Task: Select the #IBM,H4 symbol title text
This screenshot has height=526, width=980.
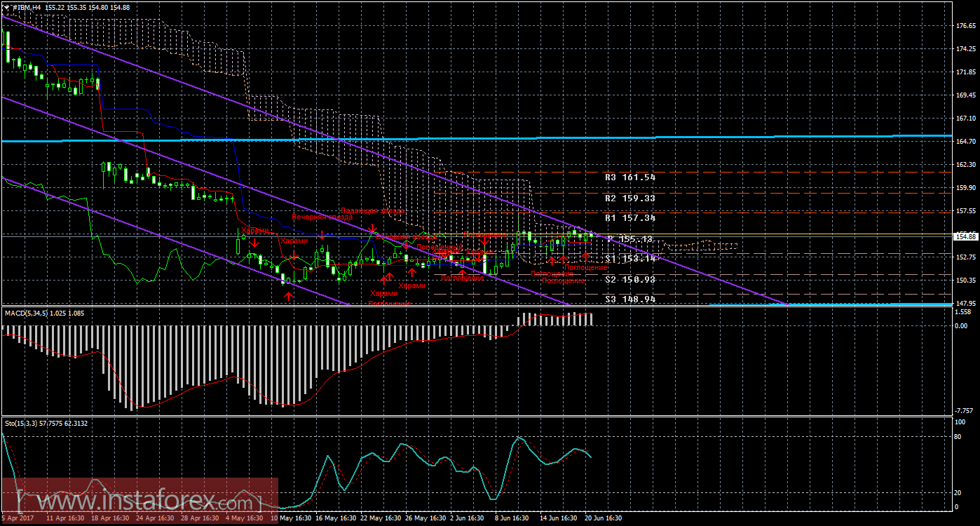Action: (x=28, y=7)
